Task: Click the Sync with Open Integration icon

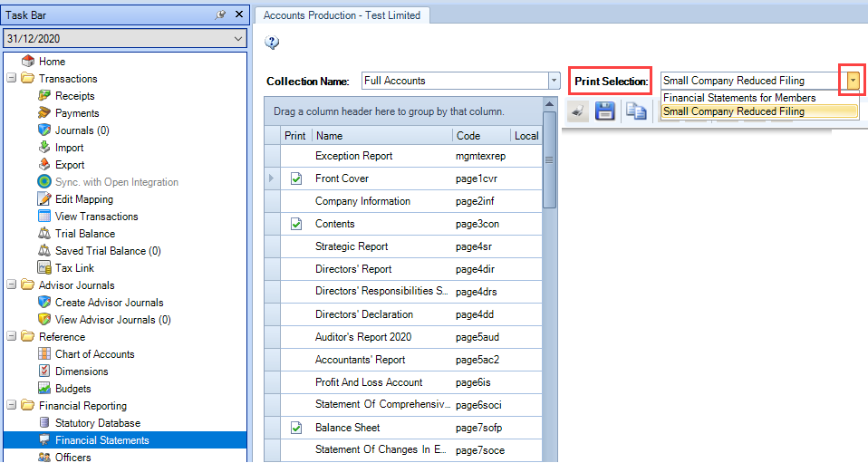Action: pos(44,181)
